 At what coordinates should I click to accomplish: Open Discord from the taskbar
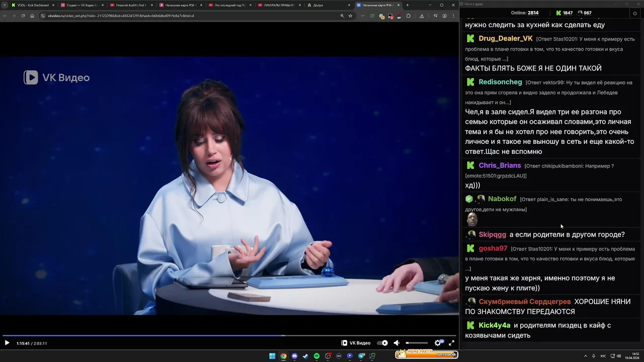click(294, 356)
